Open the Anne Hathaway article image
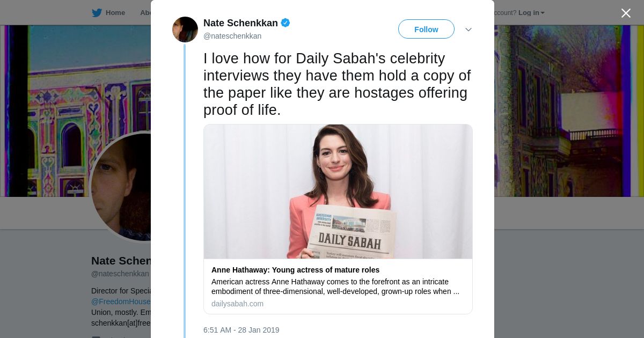 pos(338,192)
